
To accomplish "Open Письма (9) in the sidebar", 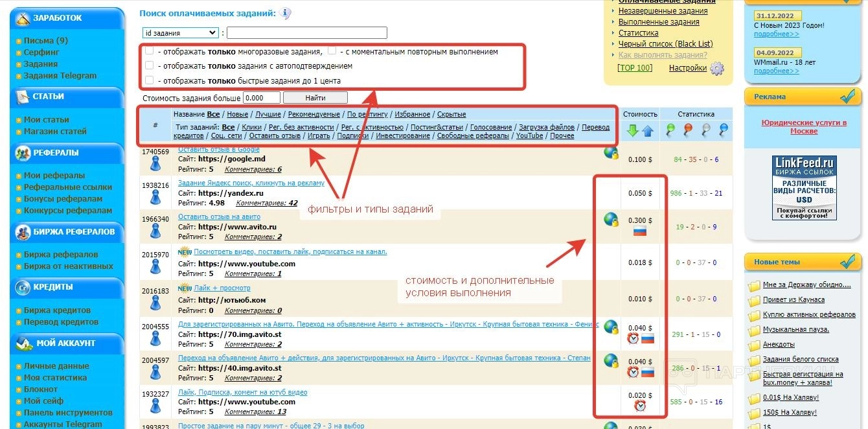I will [x=46, y=41].
